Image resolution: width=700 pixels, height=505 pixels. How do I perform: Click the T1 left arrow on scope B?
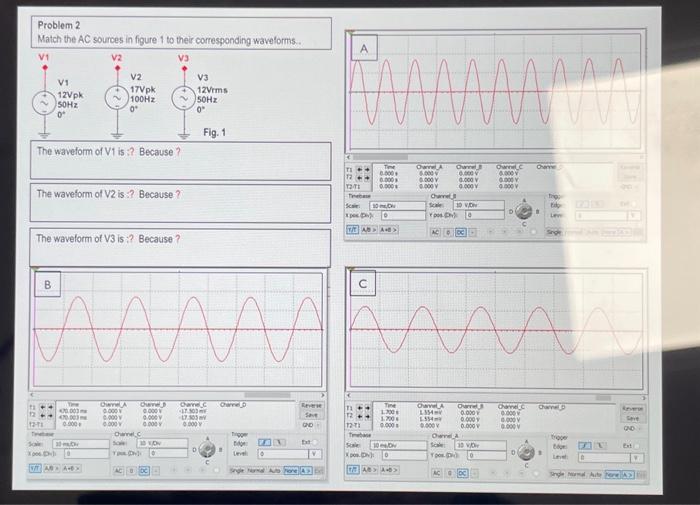coord(43,407)
